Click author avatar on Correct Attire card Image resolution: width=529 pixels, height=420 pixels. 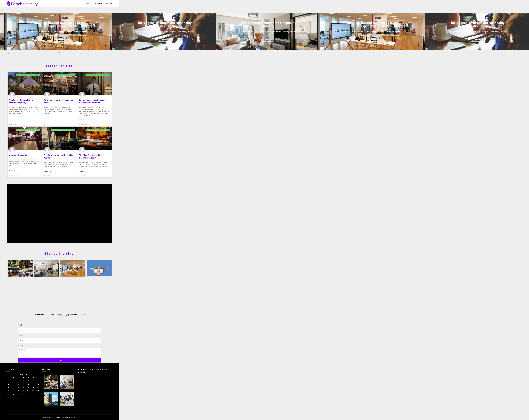47,150
